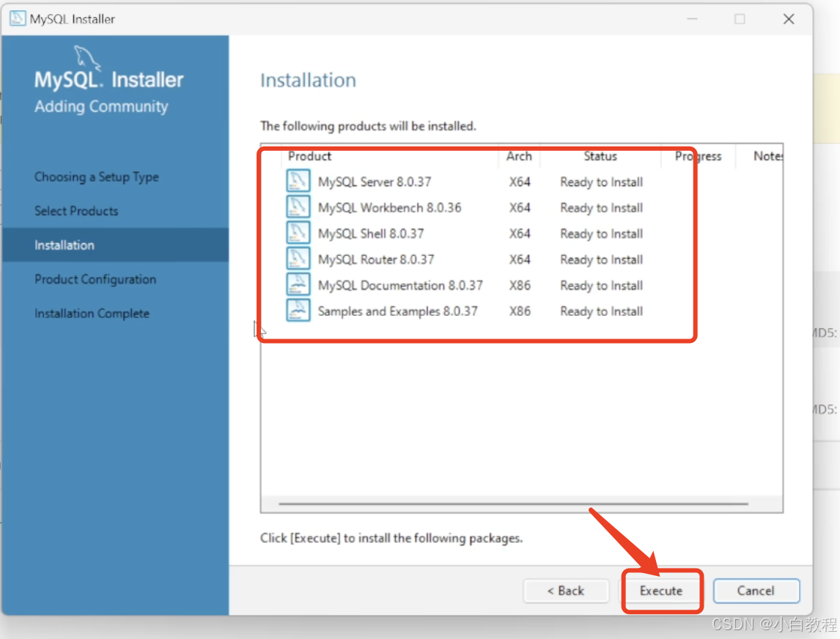Click X64 arch cell for MySQL Shell
Viewport: 840px width, 639px height.
click(520, 234)
